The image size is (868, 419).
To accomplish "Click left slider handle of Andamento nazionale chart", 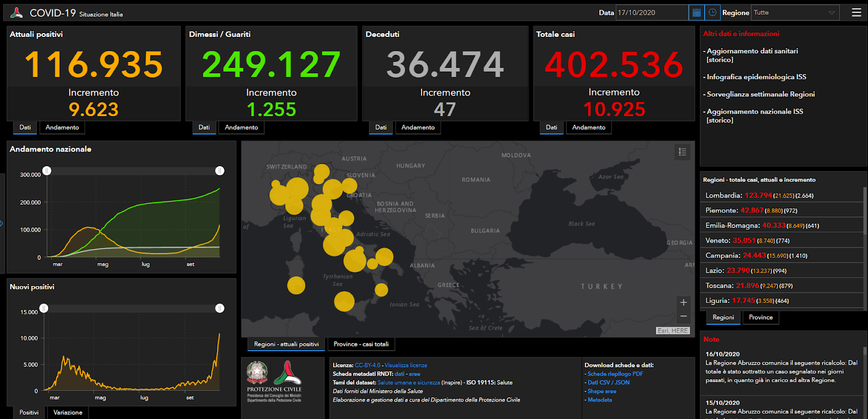I will coord(47,171).
